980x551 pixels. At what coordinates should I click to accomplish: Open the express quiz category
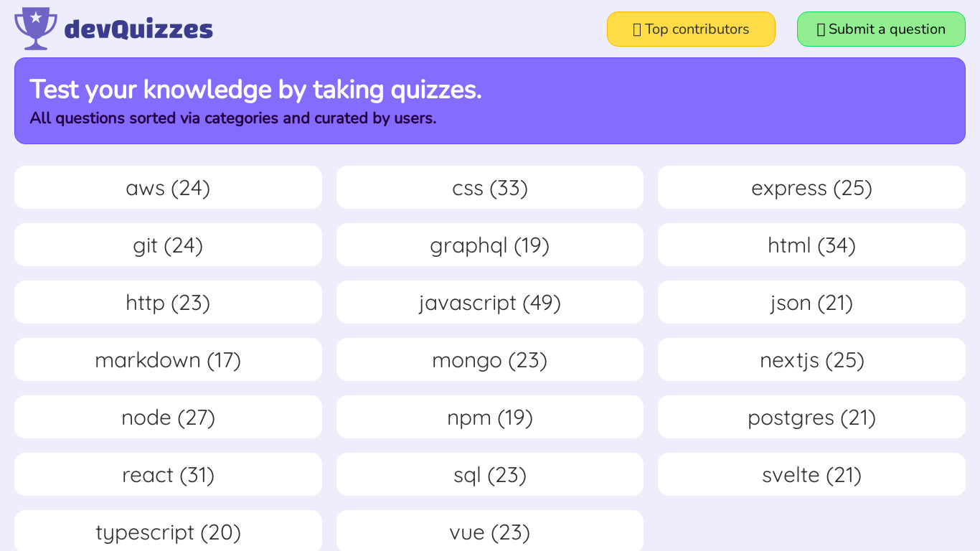point(811,188)
